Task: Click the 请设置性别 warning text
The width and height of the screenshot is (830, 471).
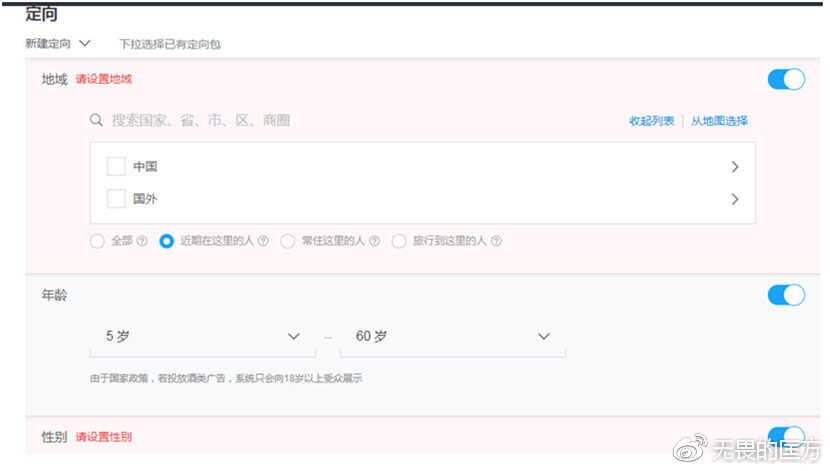Action: coord(104,437)
